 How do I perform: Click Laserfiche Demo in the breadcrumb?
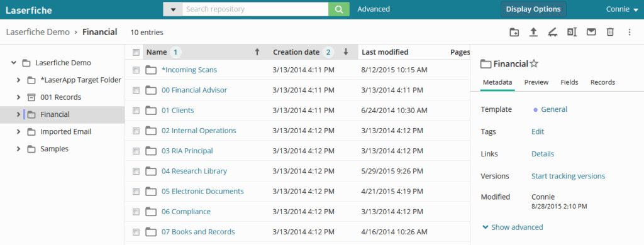click(38, 32)
